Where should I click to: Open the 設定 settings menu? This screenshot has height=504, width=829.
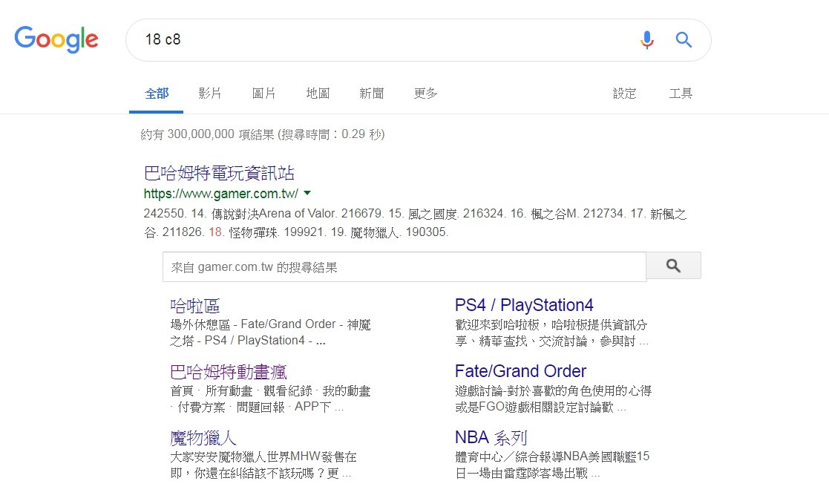point(624,94)
